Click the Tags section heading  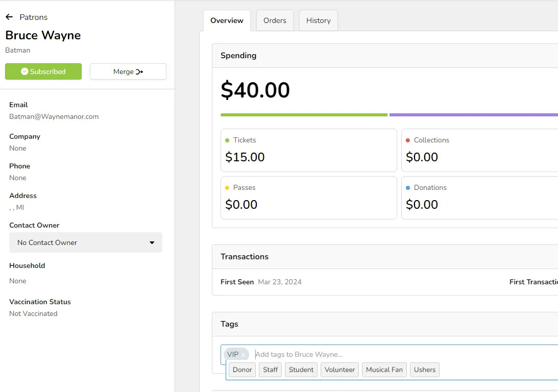coord(230,324)
